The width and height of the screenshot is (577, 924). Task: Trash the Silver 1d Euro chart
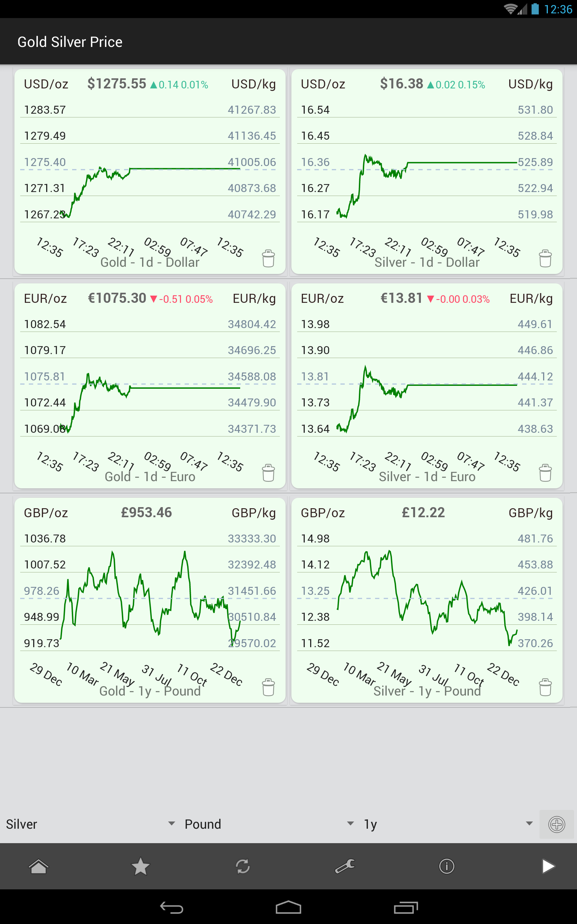545,473
